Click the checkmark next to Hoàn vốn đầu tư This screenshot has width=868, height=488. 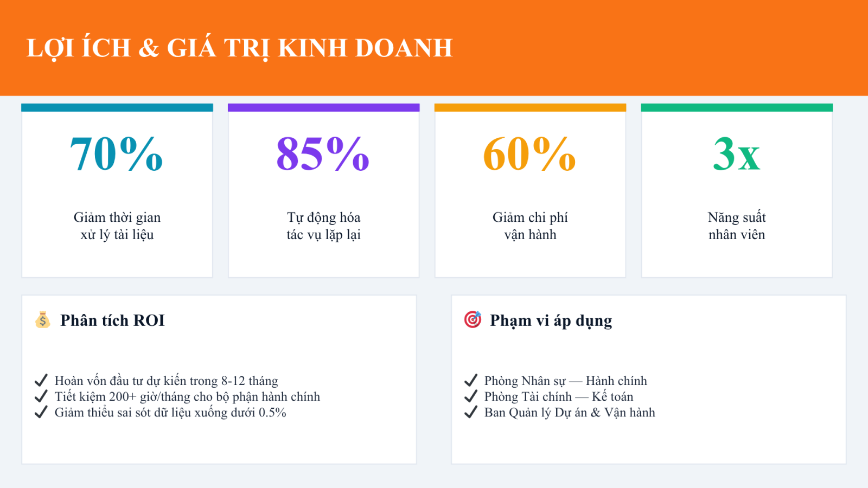pyautogui.click(x=41, y=381)
